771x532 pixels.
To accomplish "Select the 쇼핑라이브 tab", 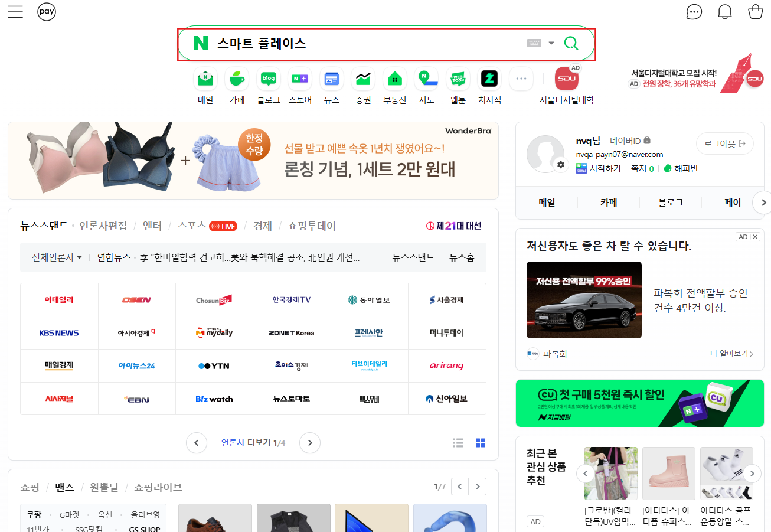I will coord(158,487).
